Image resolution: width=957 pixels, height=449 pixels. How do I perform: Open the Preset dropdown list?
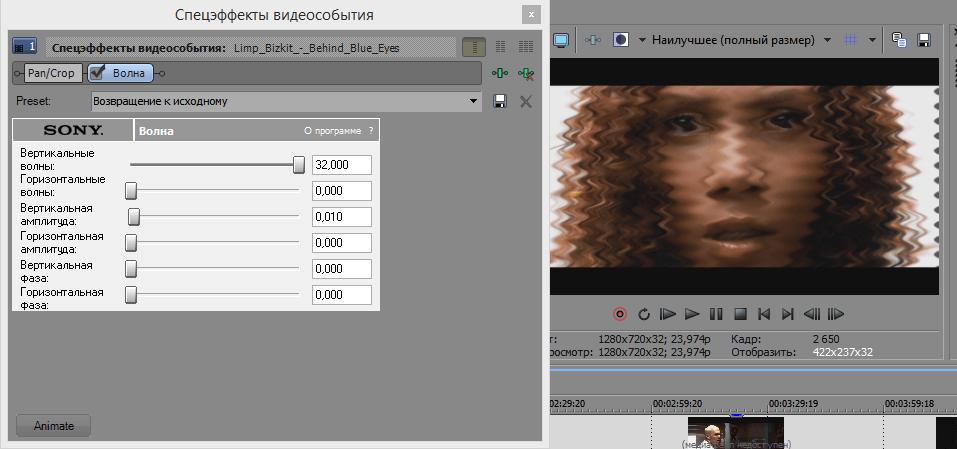pos(474,102)
